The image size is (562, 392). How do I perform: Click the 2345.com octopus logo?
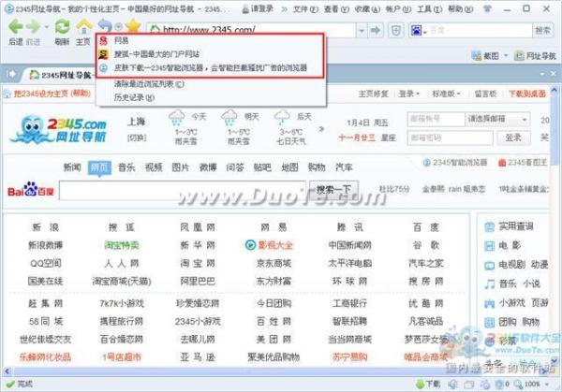pyautogui.click(x=58, y=129)
